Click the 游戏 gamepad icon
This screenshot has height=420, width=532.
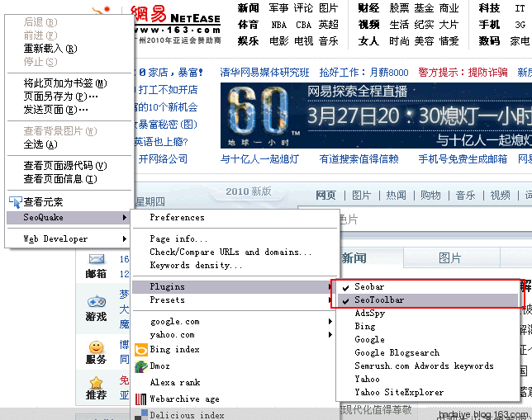pos(97,302)
